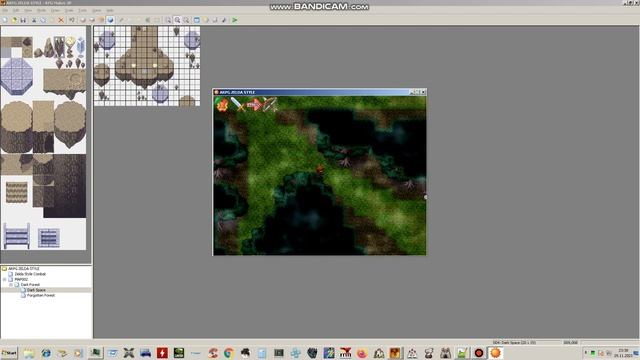This screenshot has width=640, height=360.
Task: Open the Sound Test music-note icon
Action: point(224,20)
